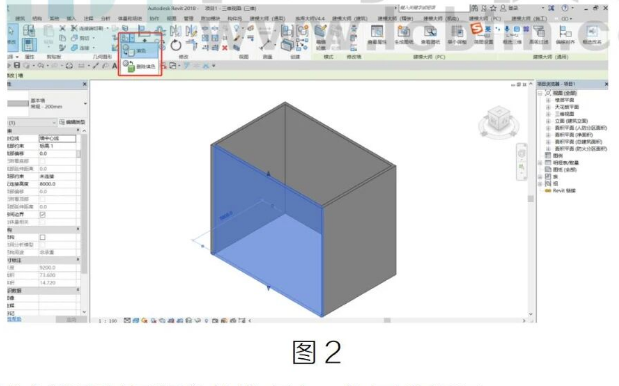This screenshot has width=619, height=386.
Task: Click the view scale 1 : 100
Action: click(108, 321)
